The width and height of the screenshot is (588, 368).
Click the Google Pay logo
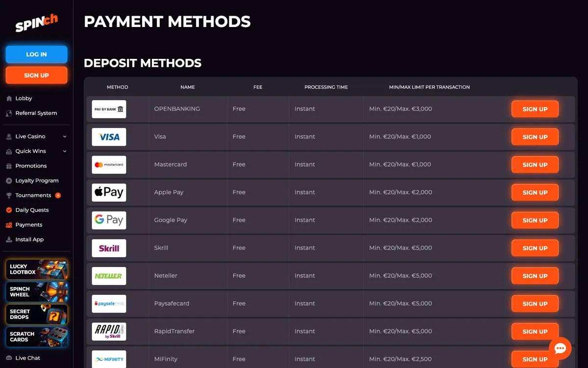coord(109,220)
